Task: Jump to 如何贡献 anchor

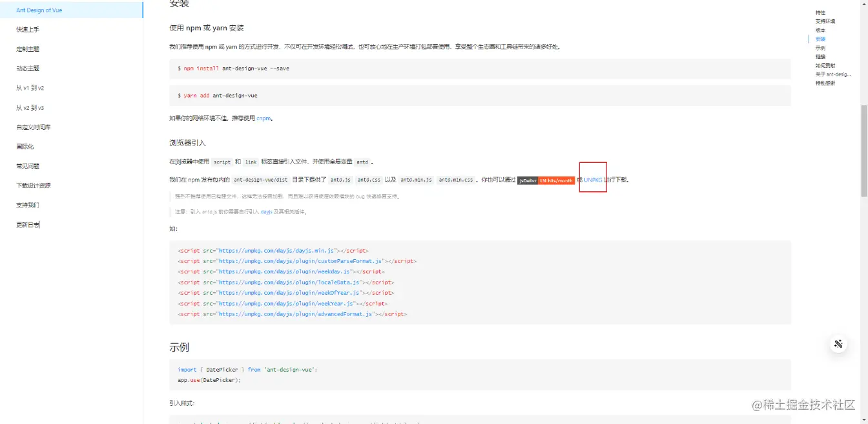Action: click(x=825, y=65)
